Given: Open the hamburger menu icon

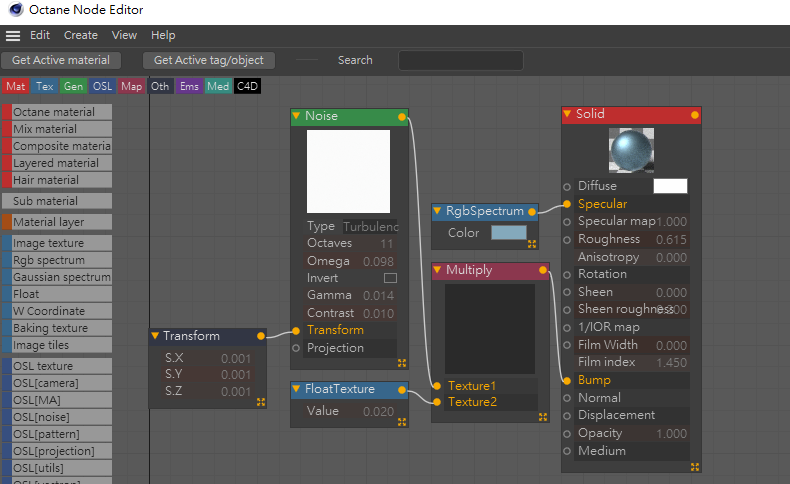Looking at the screenshot, I should click(13, 36).
